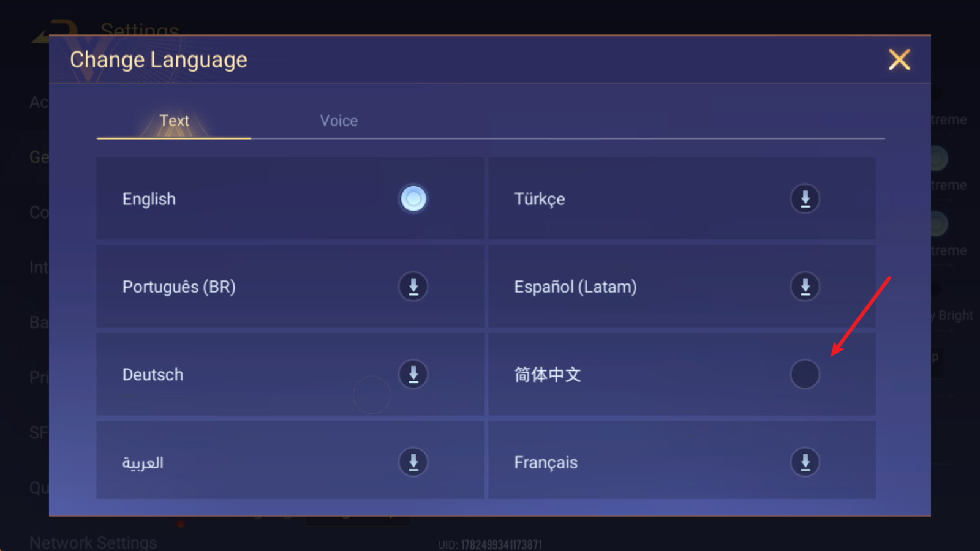The height and width of the screenshot is (551, 980).
Task: Click the Português (BR) label
Action: click(179, 287)
